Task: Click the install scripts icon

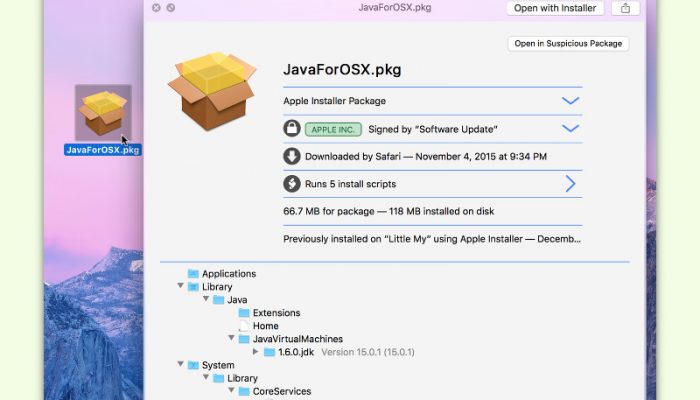Action: (x=292, y=183)
